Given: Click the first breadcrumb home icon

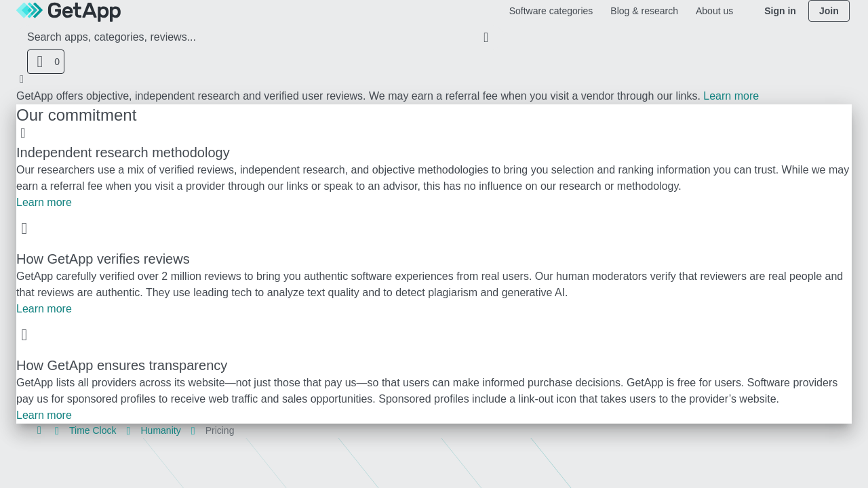Looking at the screenshot, I should [39, 430].
